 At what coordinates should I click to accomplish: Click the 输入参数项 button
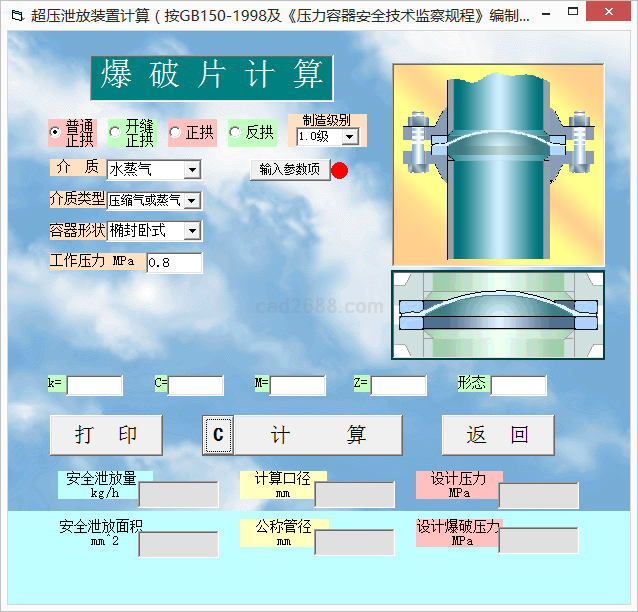click(x=289, y=170)
